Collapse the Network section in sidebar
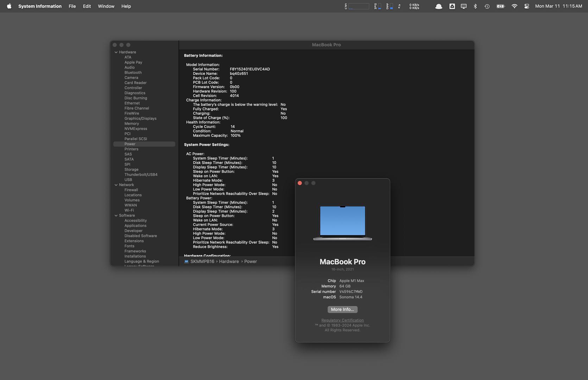This screenshot has height=380, width=588. pyautogui.click(x=116, y=185)
